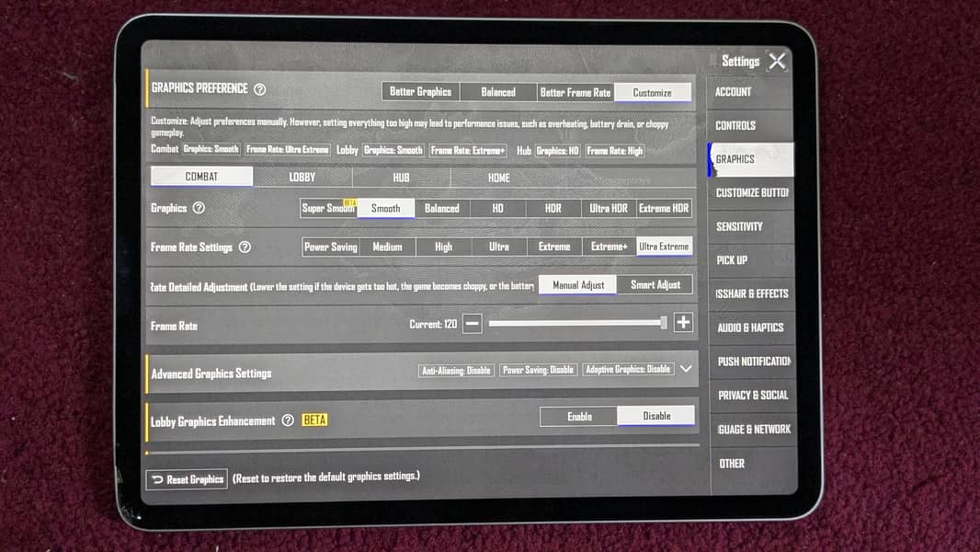Image resolution: width=980 pixels, height=552 pixels.
Task: Select Balanced graphics preference
Action: click(x=498, y=92)
